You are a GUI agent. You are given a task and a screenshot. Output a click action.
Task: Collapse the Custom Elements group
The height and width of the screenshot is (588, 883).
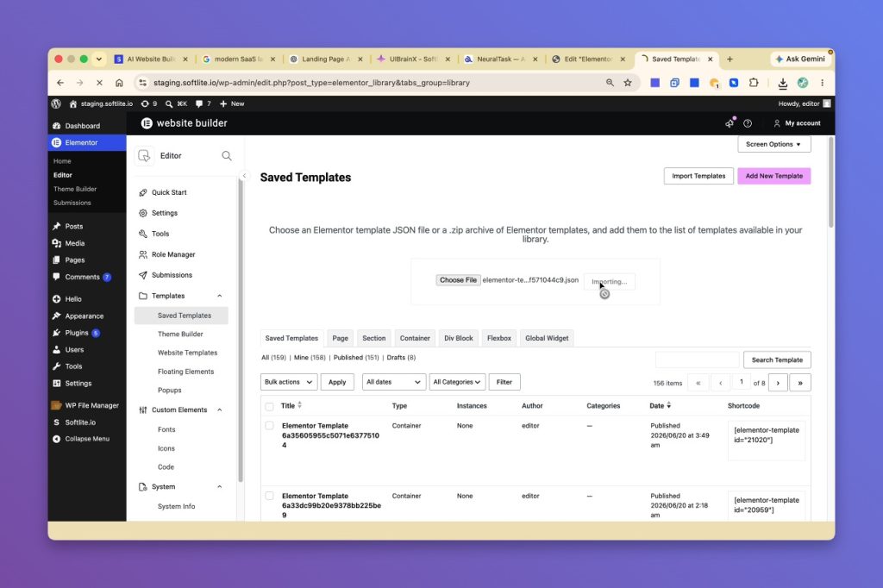(x=220, y=410)
